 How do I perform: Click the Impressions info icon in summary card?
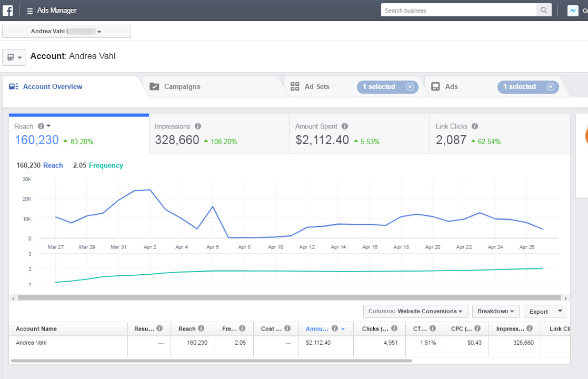pos(198,126)
